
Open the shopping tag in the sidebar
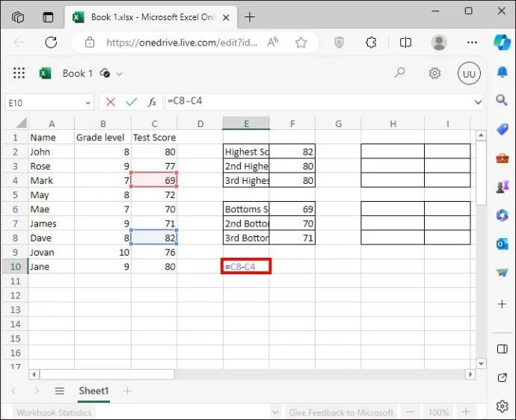pos(503,129)
